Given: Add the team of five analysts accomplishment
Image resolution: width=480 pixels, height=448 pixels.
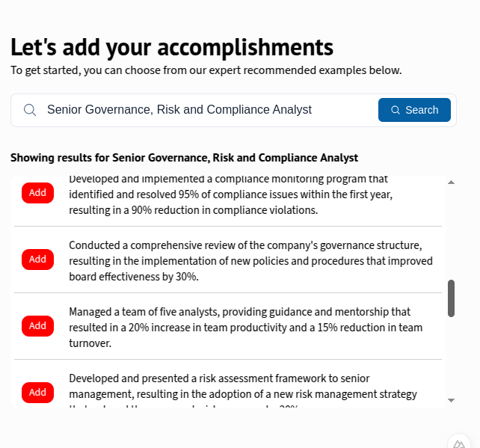Looking at the screenshot, I should click(x=37, y=326).
